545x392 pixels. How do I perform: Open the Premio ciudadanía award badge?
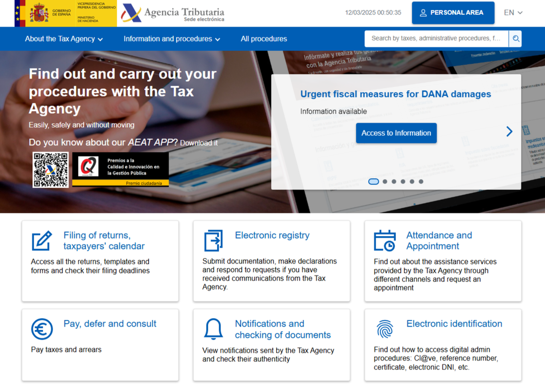(120, 170)
